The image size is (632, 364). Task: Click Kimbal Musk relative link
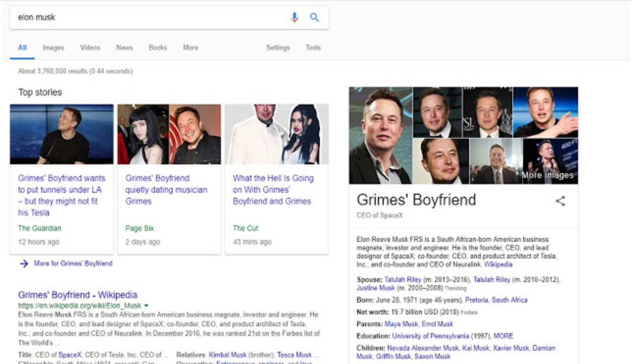coord(228,355)
